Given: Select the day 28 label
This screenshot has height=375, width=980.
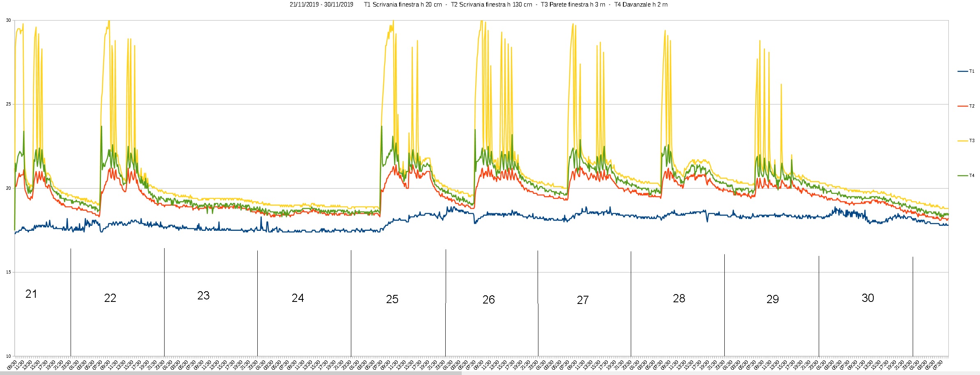Looking at the screenshot, I should (x=679, y=299).
